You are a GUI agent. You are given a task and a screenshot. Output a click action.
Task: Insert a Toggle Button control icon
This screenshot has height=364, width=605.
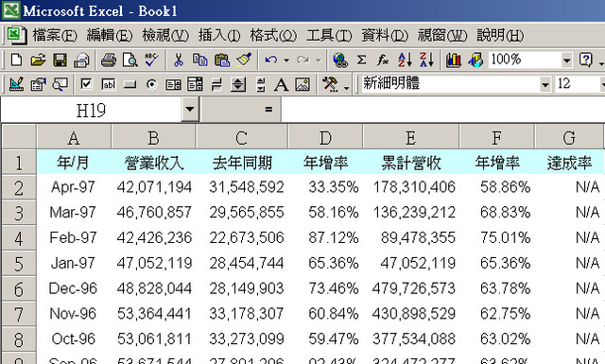(x=216, y=84)
